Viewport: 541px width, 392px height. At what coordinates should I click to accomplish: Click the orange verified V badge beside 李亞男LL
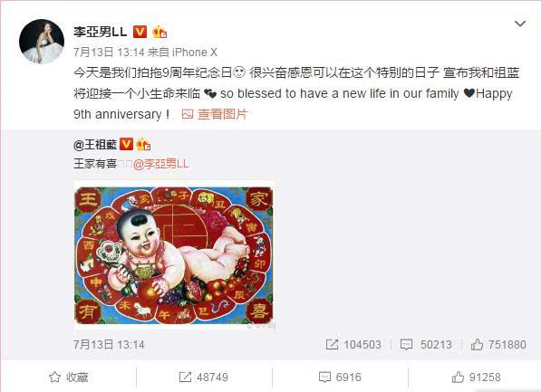coord(140,32)
